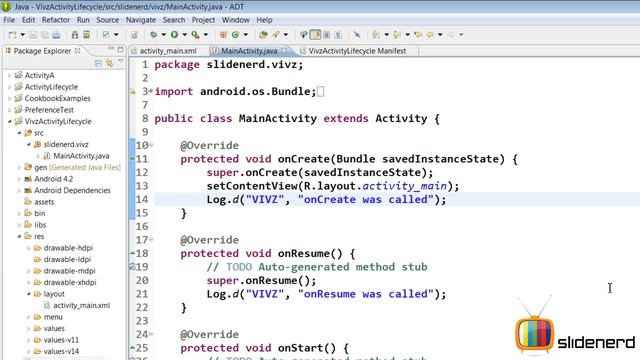Expand the ActivityA project node
The height and width of the screenshot is (360, 640).
pyautogui.click(x=10, y=76)
